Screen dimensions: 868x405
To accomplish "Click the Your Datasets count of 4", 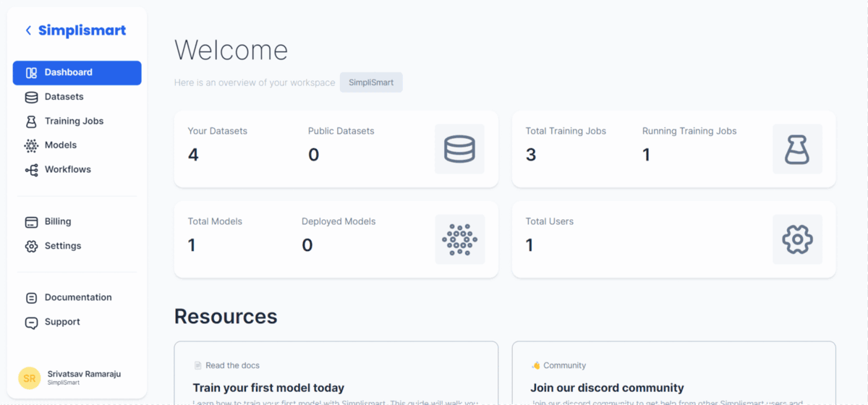I will point(193,155).
